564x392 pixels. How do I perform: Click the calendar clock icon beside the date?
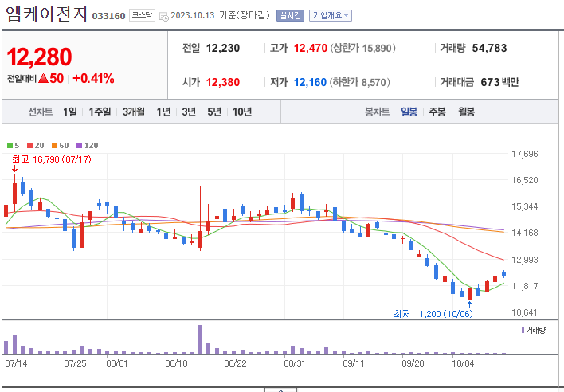point(163,16)
